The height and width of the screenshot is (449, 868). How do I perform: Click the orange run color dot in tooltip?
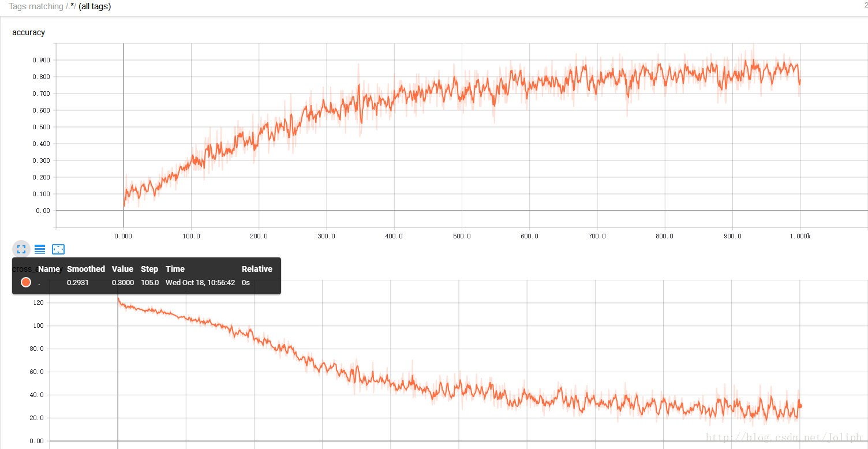pyautogui.click(x=25, y=282)
